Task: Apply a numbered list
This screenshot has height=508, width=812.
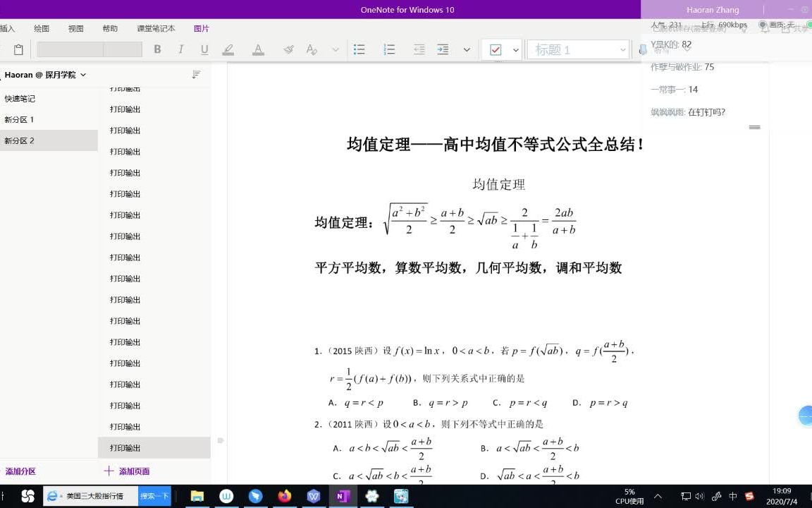Action: coord(389,49)
